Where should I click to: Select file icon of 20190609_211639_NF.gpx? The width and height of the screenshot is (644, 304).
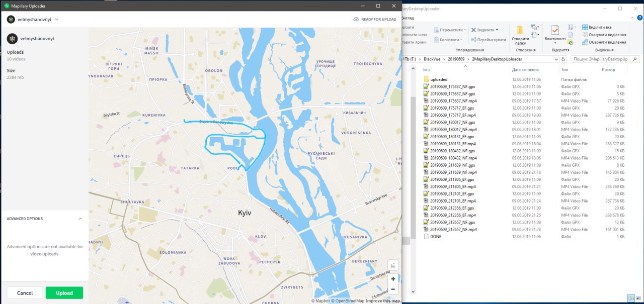426,165
